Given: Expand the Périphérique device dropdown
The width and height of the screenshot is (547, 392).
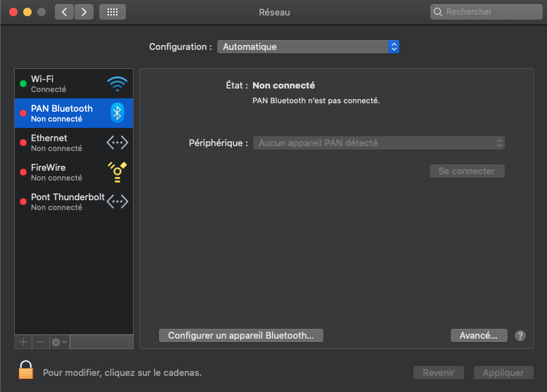Looking at the screenshot, I should 378,143.
